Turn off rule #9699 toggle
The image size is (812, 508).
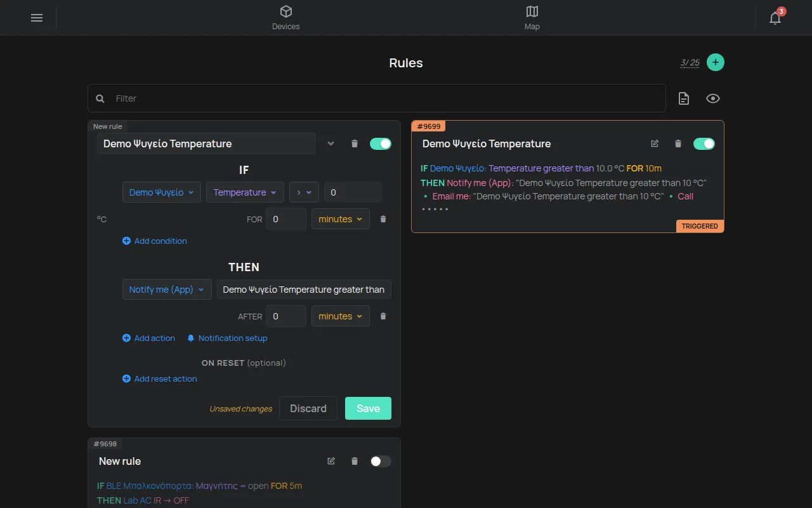coord(704,144)
